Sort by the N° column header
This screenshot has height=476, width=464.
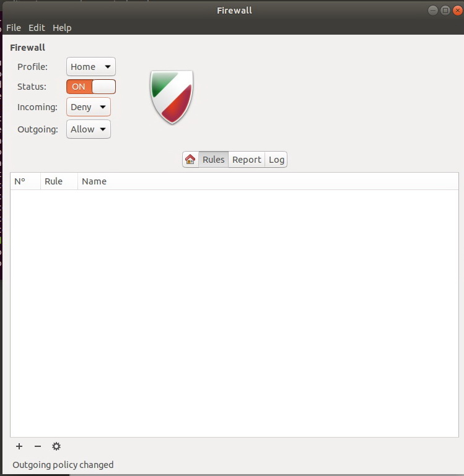(25, 181)
